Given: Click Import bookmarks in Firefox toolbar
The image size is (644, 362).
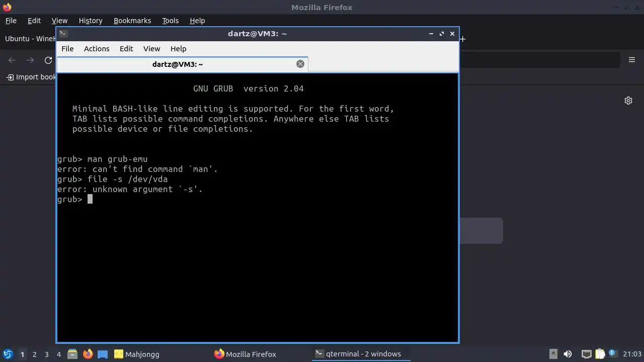Looking at the screenshot, I should (x=31, y=77).
